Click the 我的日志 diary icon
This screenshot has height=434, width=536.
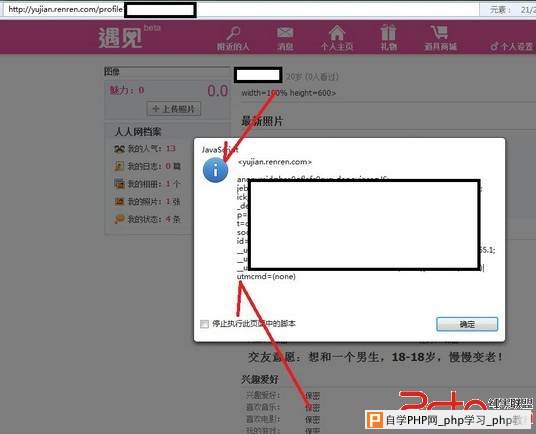pyautogui.click(x=119, y=166)
